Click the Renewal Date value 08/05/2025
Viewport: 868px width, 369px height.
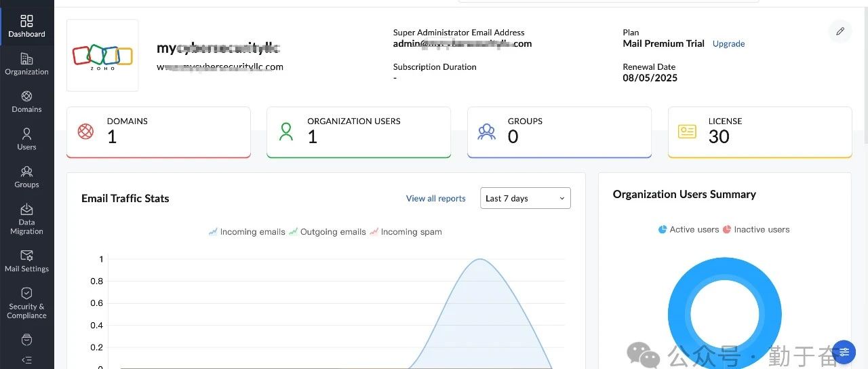coord(650,78)
